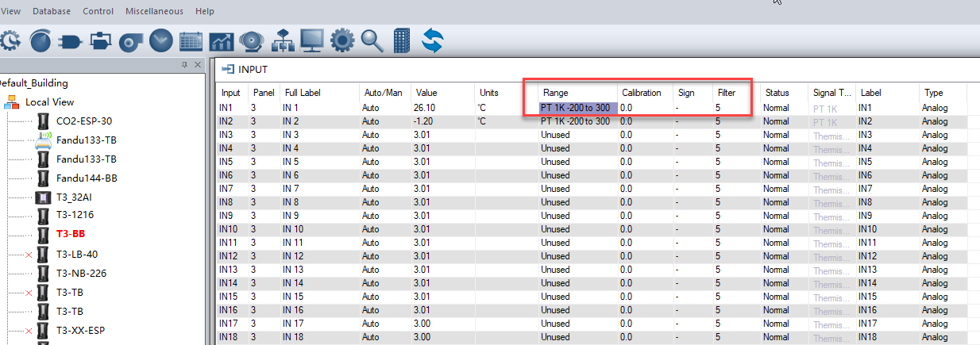Click the blue refresh arrows icon
Image resolution: width=980 pixels, height=345 pixels.
click(x=432, y=40)
